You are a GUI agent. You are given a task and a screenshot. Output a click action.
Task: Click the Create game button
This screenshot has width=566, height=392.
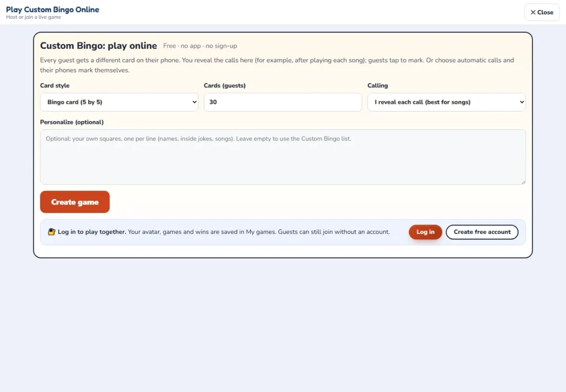pos(75,202)
